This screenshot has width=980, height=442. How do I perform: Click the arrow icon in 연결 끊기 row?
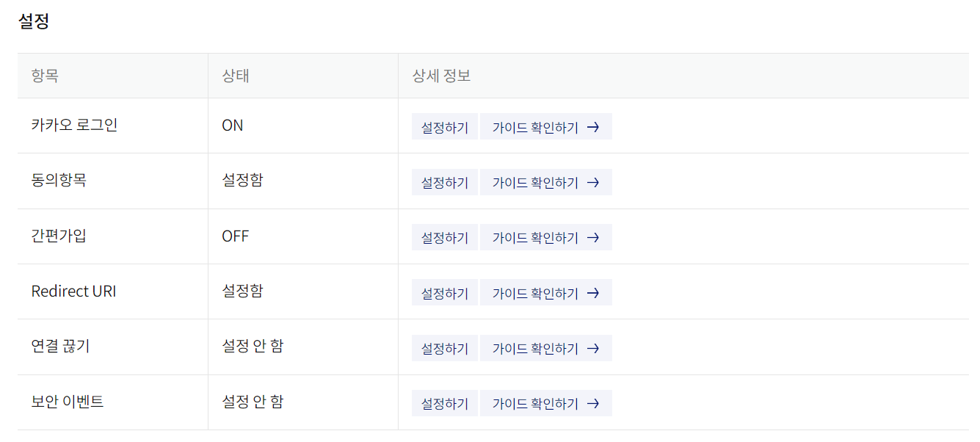point(594,348)
